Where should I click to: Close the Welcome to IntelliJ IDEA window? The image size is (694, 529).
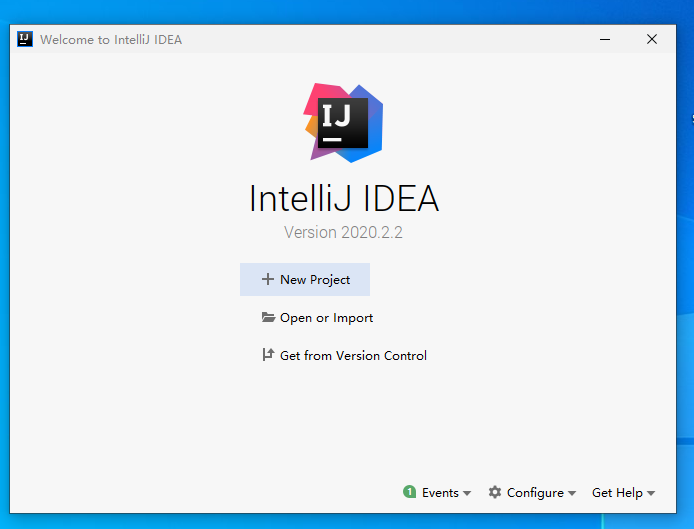(x=652, y=39)
